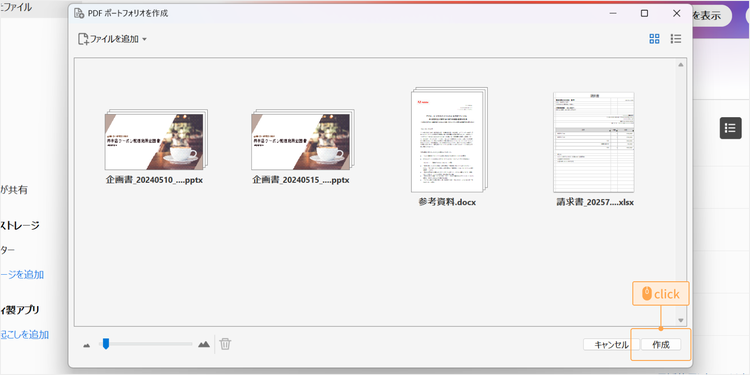The width and height of the screenshot is (750, 375).
Task: Click the small mountain zoom-out icon
Action: coord(87,345)
